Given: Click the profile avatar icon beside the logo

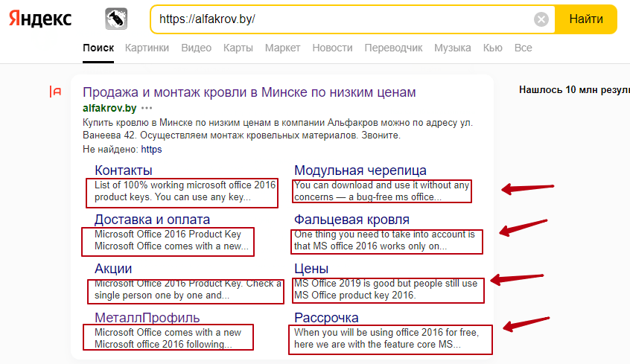Looking at the screenshot, I should [116, 19].
